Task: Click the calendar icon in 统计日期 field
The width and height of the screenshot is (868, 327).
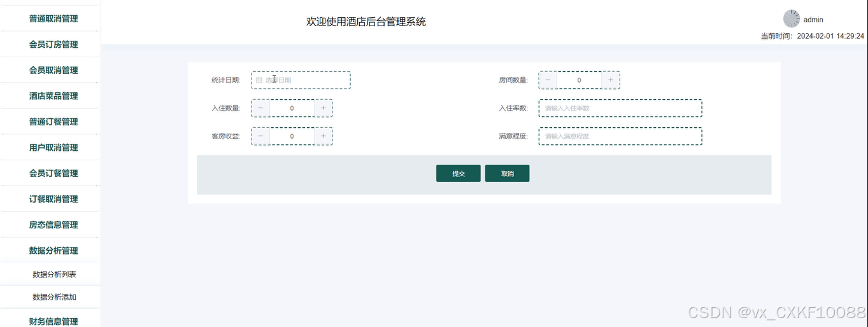Action: point(259,80)
